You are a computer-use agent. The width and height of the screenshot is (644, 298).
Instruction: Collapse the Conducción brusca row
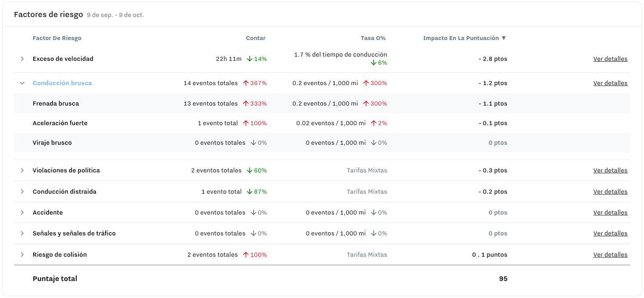tap(22, 83)
